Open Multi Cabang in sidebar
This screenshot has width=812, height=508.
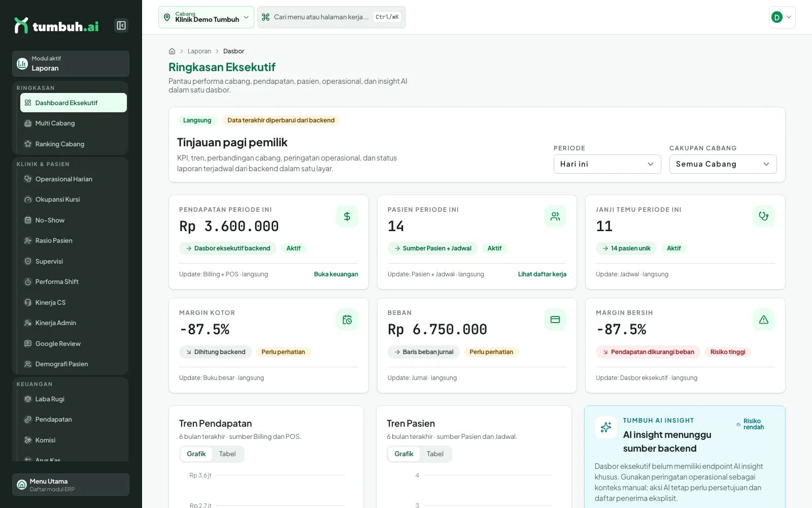(x=74, y=123)
